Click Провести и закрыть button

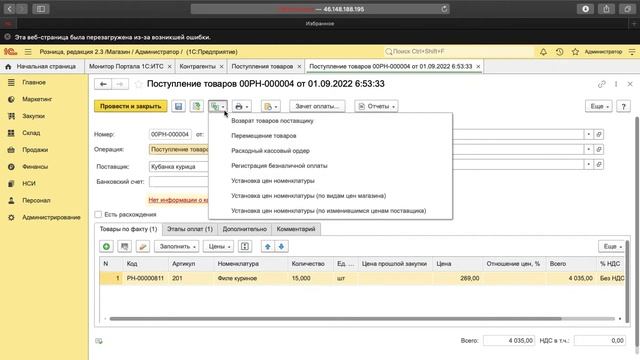point(131,106)
